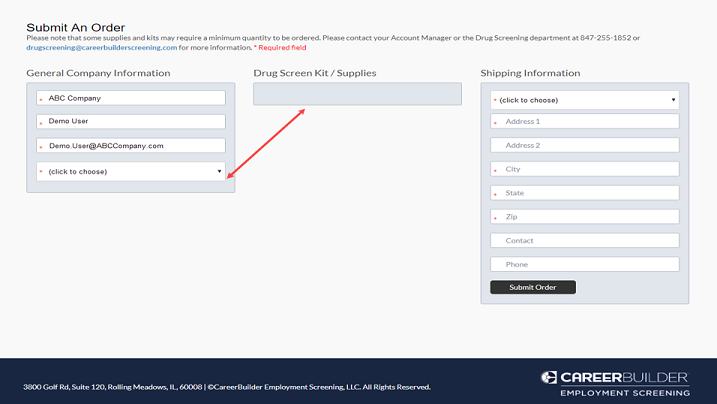The image size is (717, 404).
Task: Click the Shipping Information section heading
Action: (530, 73)
